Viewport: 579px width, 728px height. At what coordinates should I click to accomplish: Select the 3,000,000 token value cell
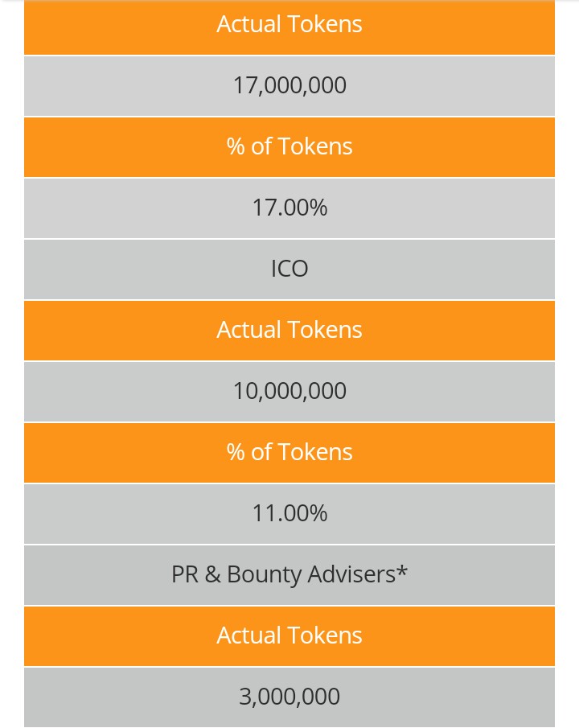[289, 697]
